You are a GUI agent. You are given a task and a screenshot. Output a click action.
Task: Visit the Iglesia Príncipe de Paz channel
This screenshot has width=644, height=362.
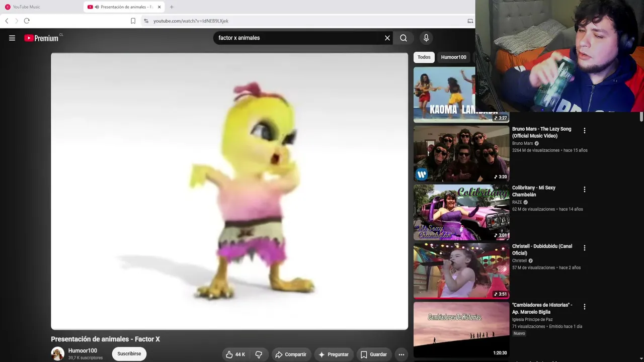(532, 319)
